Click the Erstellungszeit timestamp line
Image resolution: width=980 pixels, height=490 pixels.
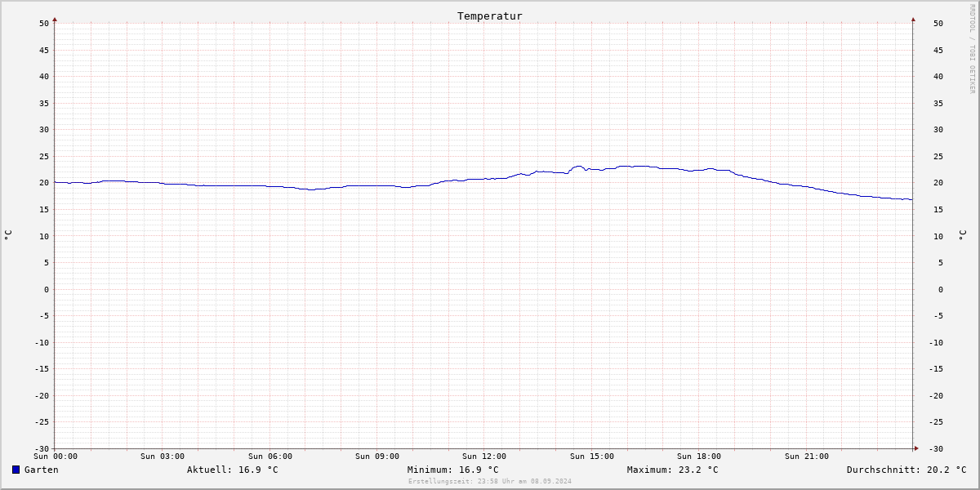[x=490, y=481]
